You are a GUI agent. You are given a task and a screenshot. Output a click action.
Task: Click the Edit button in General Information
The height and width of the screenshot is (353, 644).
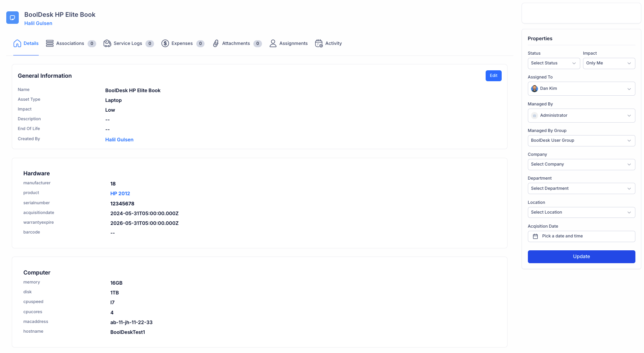click(x=493, y=76)
